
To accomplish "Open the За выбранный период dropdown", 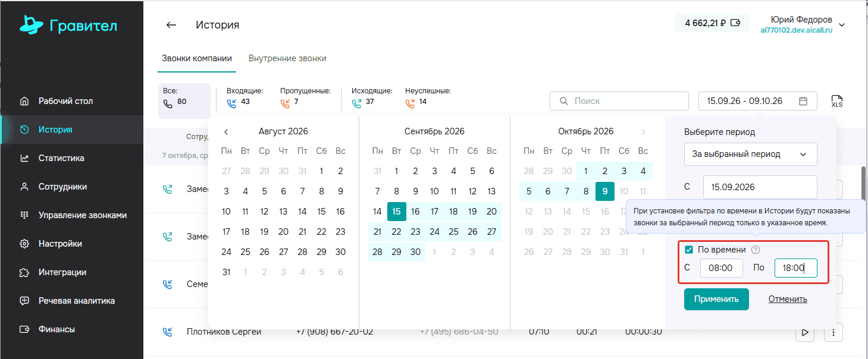I will [751, 154].
